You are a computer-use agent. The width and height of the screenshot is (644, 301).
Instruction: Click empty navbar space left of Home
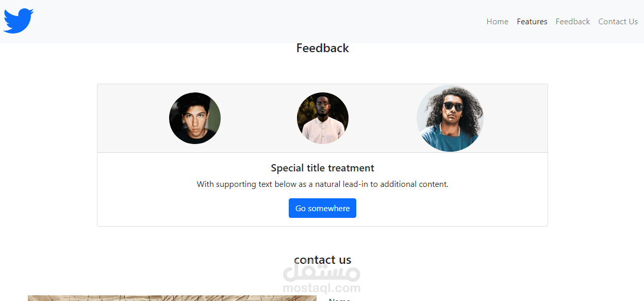pos(258,22)
